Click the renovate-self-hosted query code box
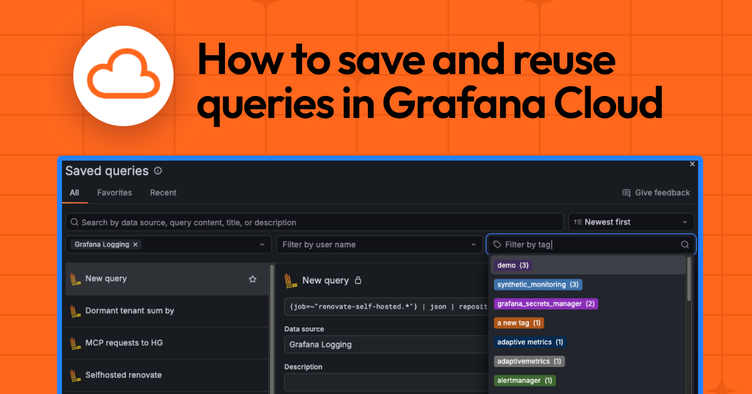 [x=386, y=306]
